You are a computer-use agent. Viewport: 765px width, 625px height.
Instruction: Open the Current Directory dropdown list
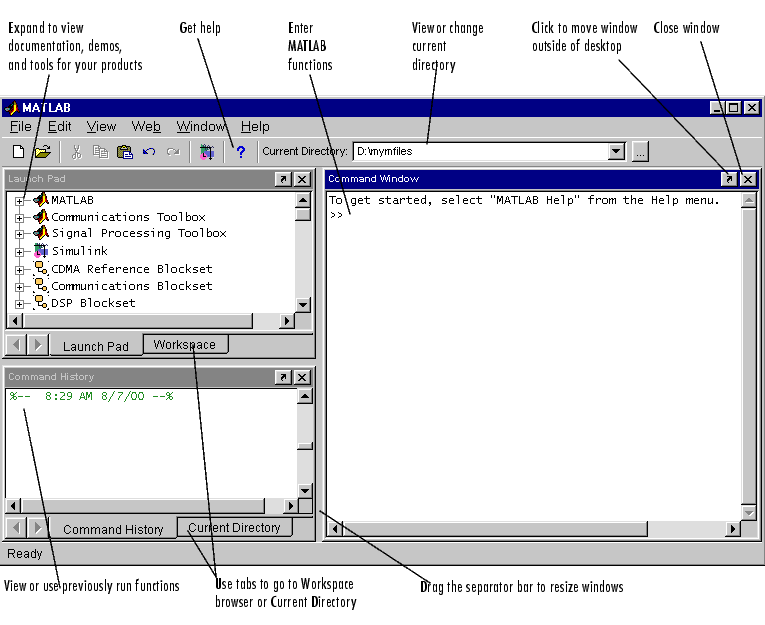[616, 152]
